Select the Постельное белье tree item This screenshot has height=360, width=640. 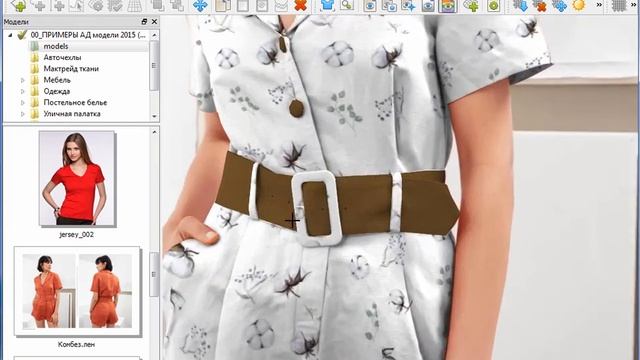75,102
